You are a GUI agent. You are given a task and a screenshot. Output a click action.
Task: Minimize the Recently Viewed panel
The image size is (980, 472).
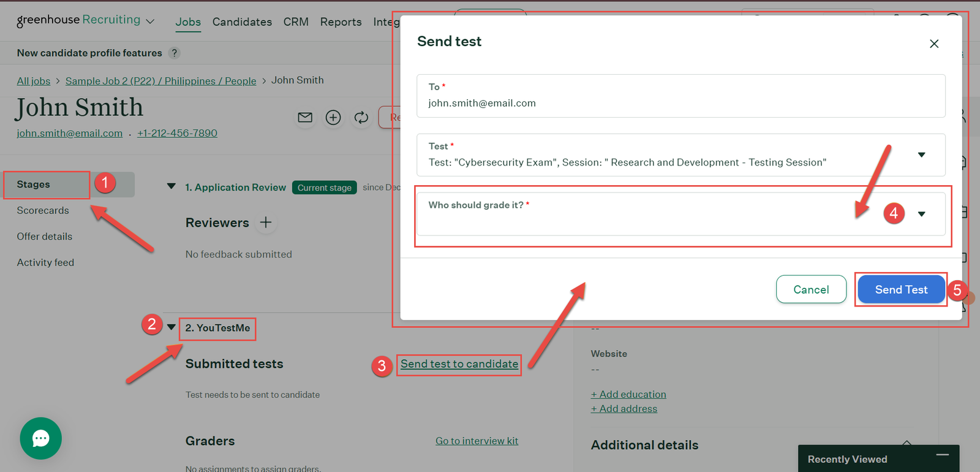click(942, 455)
